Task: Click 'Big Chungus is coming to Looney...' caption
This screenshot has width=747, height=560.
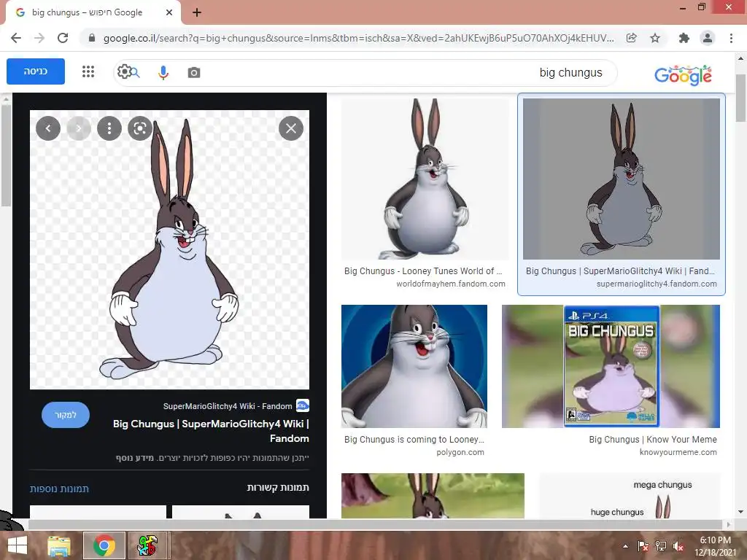Action: pyautogui.click(x=414, y=440)
